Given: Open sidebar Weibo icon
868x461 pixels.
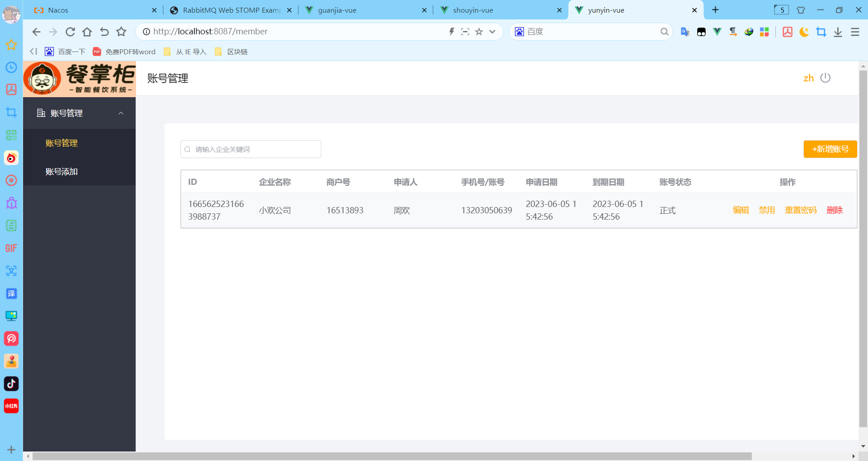Looking at the screenshot, I should tap(11, 158).
